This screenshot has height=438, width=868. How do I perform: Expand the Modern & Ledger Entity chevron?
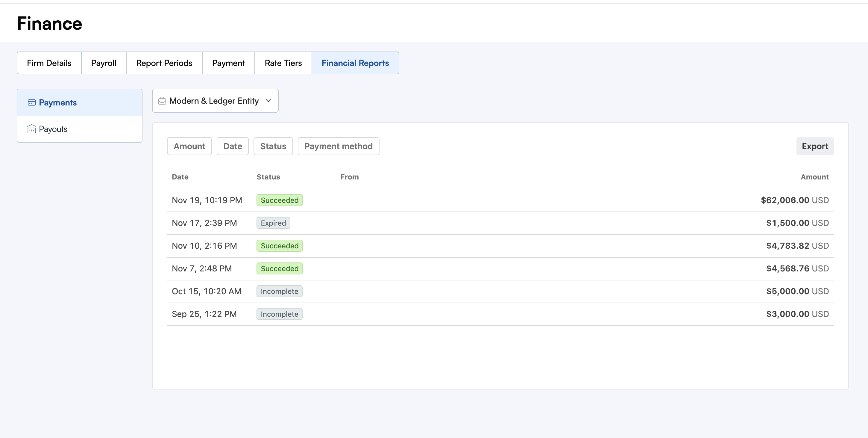pos(268,101)
